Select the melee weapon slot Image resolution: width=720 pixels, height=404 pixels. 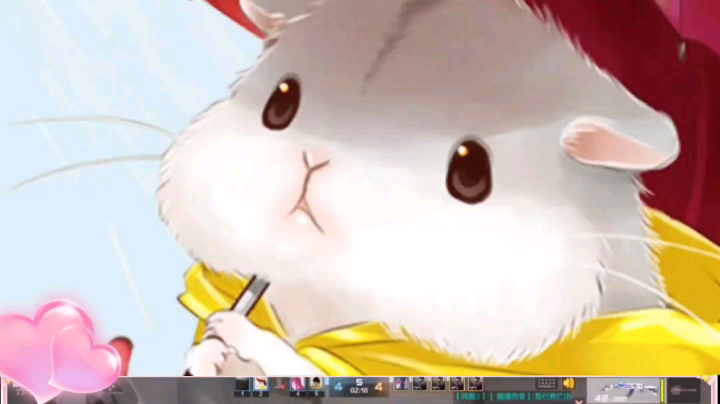pyautogui.click(x=684, y=390)
